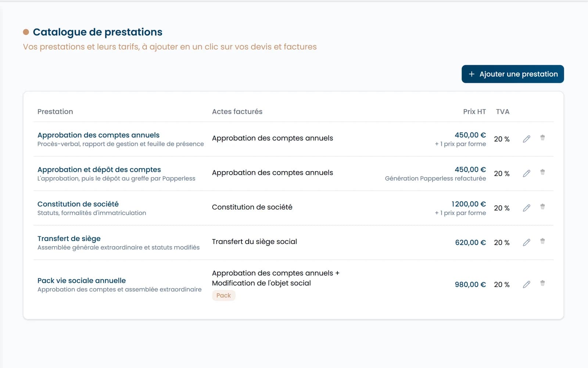Click Transfert du siège social acte
Image resolution: width=588 pixels, height=368 pixels.
[254, 242]
